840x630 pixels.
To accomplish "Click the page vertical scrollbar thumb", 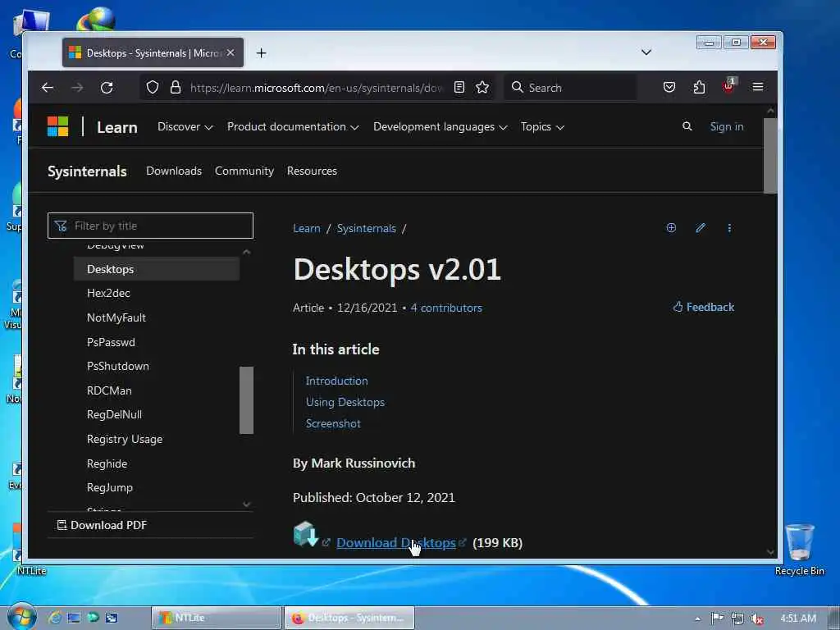I will (x=769, y=155).
